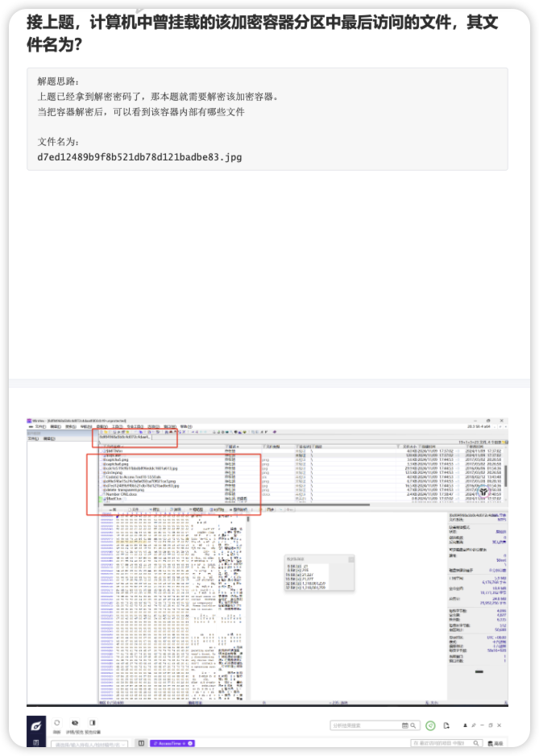The height and width of the screenshot is (756, 539).
Task: Click the refresh icon in bottom toolbar
Action: pyautogui.click(x=57, y=723)
